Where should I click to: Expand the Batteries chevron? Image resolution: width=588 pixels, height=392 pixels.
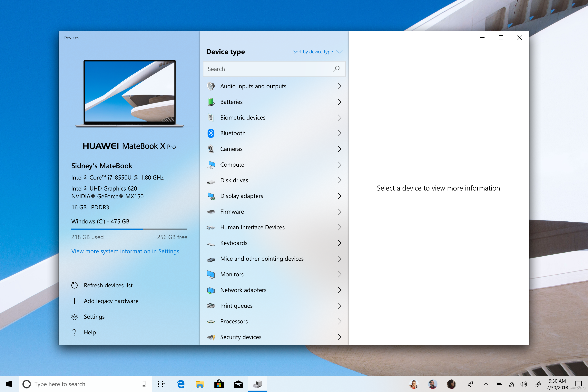(x=339, y=102)
